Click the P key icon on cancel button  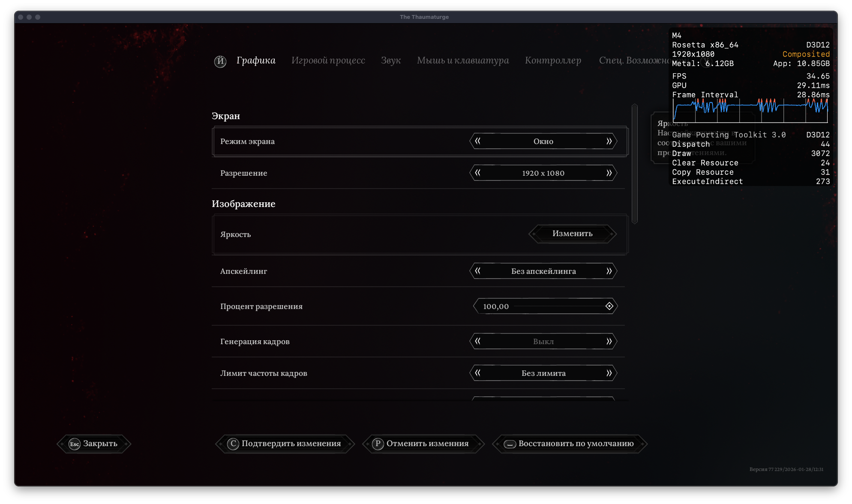click(378, 444)
